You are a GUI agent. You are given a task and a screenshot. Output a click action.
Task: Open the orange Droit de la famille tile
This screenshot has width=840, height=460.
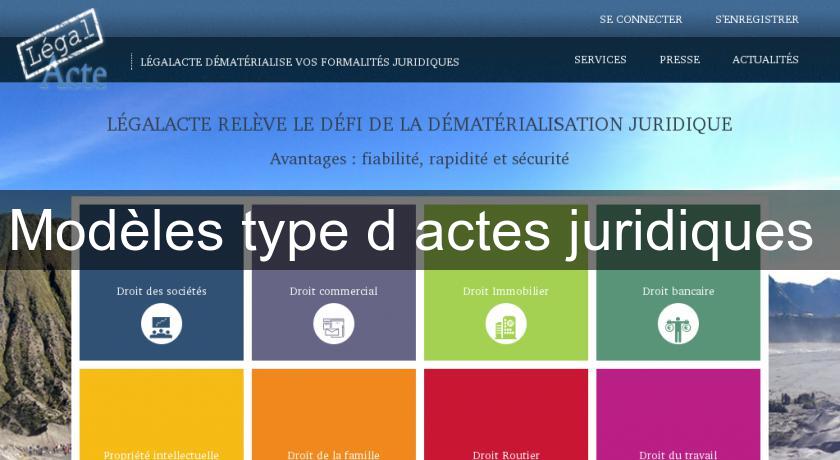pyautogui.click(x=334, y=414)
